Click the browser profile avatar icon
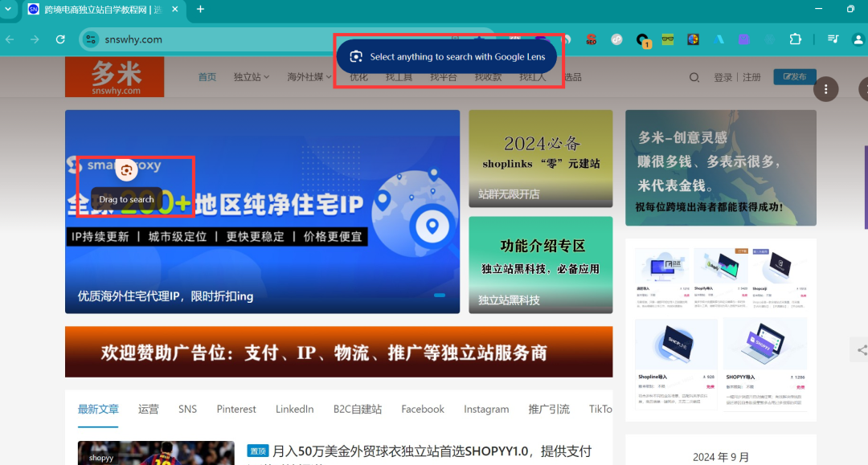The height and width of the screenshot is (465, 868). [857, 39]
